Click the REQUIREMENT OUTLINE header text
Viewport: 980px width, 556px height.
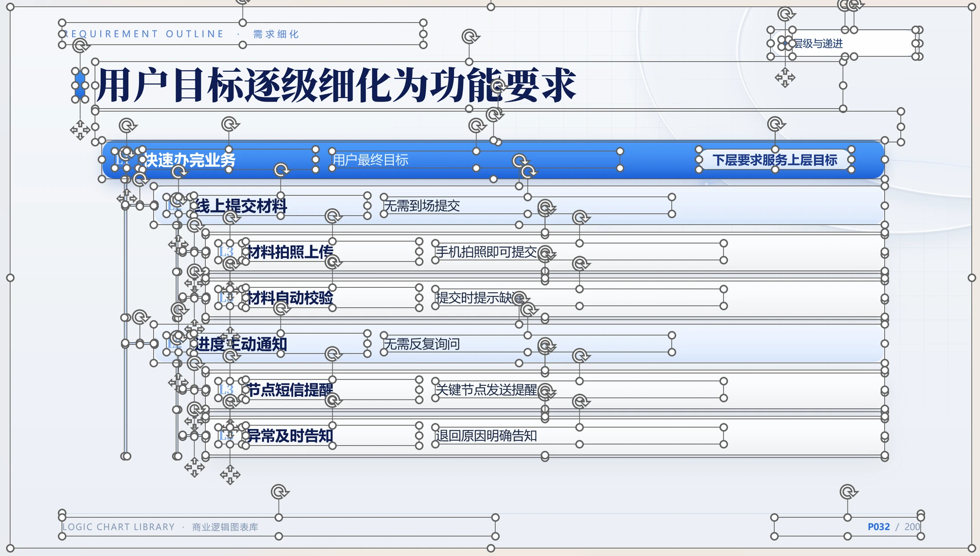pyautogui.click(x=143, y=34)
